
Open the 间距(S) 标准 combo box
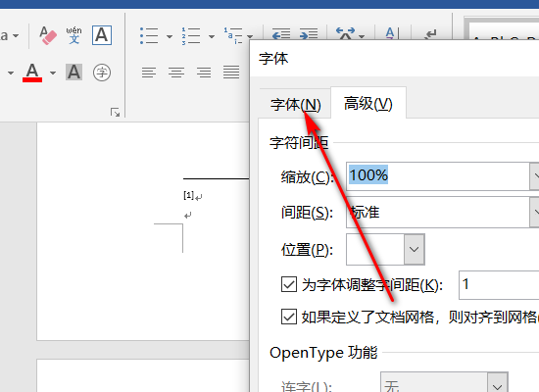pyautogui.click(x=442, y=212)
